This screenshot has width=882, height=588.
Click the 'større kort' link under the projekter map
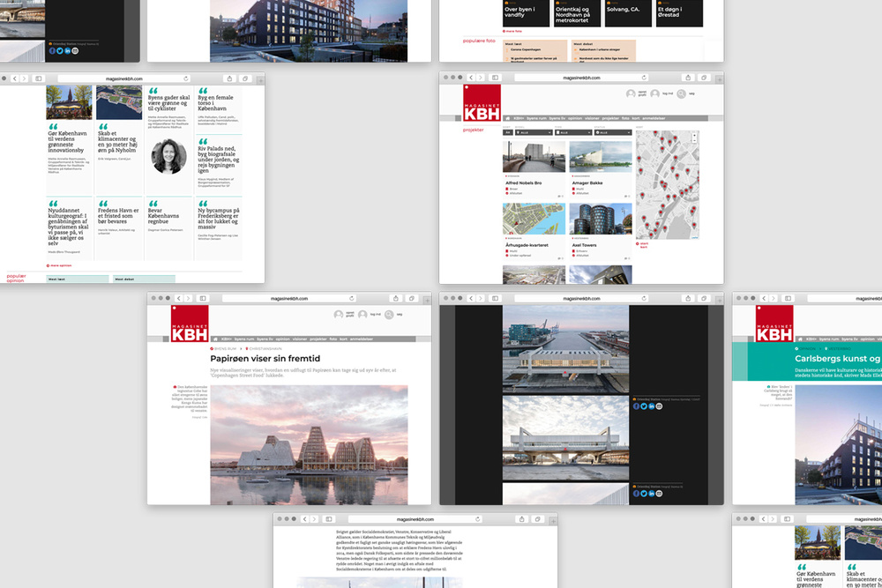point(642,245)
